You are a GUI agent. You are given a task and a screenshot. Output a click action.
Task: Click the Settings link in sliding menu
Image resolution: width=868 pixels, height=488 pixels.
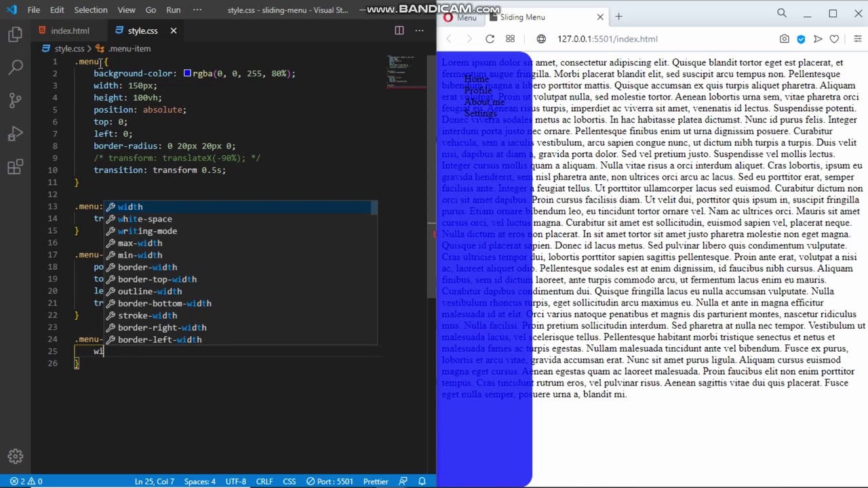[480, 114]
